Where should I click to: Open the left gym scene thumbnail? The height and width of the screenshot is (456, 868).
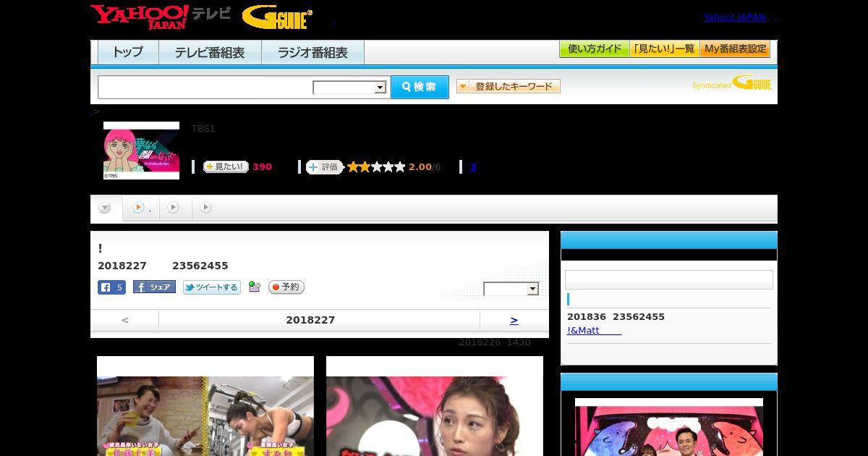205,406
